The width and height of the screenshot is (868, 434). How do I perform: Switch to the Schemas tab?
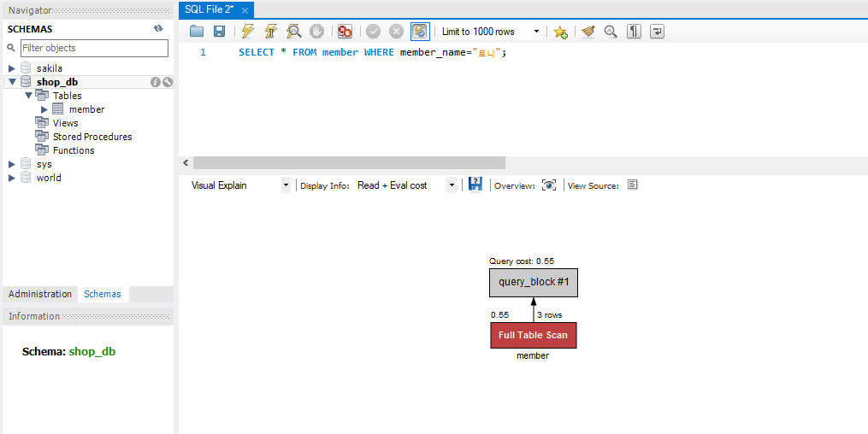pyautogui.click(x=103, y=294)
